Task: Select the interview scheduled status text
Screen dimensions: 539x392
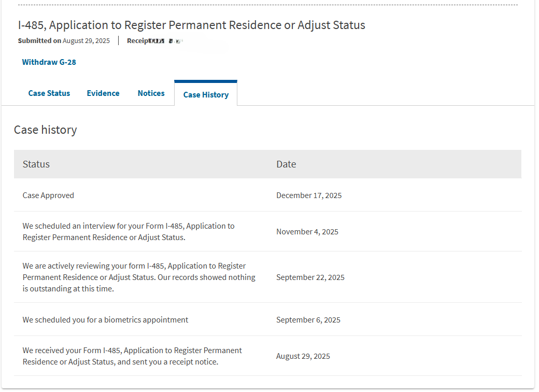Action: 128,232
